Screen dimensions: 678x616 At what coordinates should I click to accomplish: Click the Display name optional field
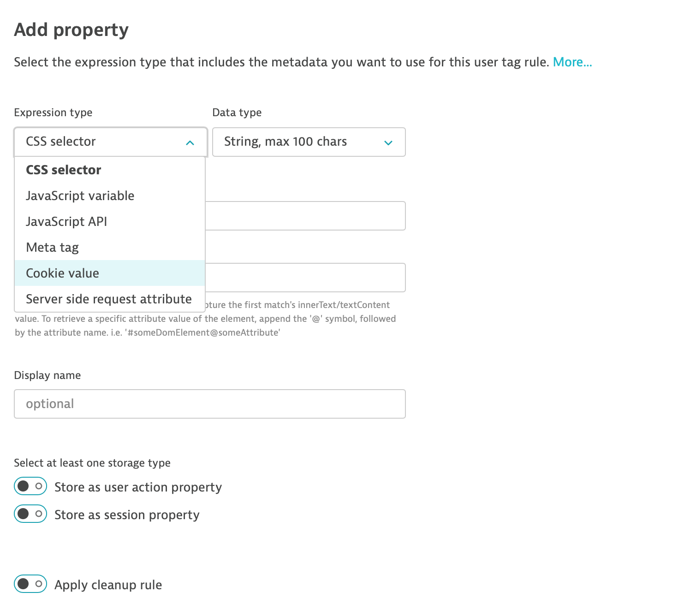(210, 404)
